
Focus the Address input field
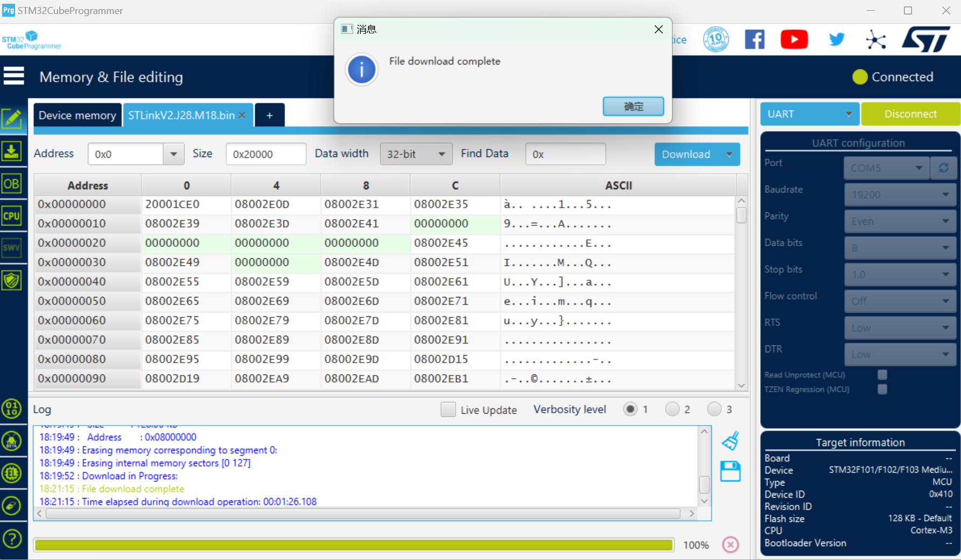click(126, 154)
